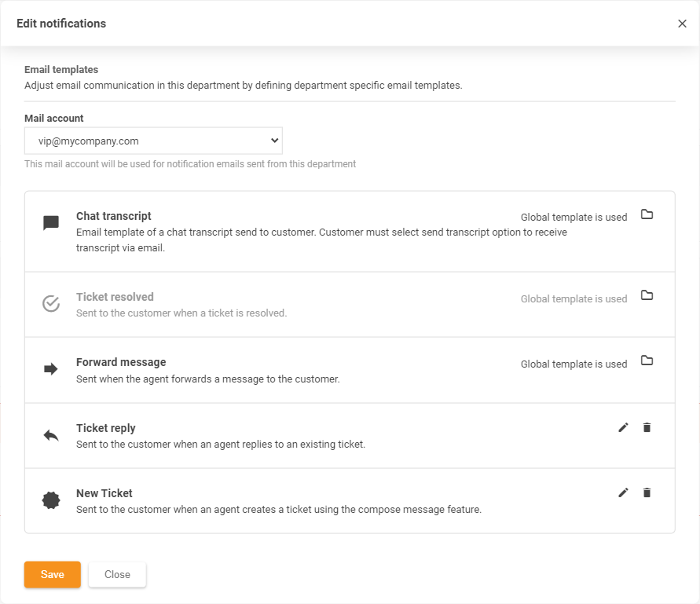Click folder icon in Ticket resolved row
Image resolution: width=700 pixels, height=604 pixels.
(x=647, y=295)
